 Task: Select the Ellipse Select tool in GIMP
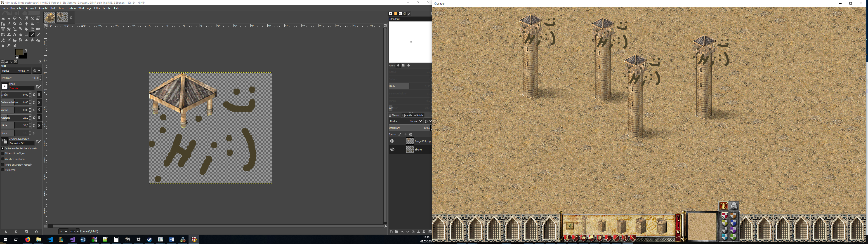click(9, 19)
